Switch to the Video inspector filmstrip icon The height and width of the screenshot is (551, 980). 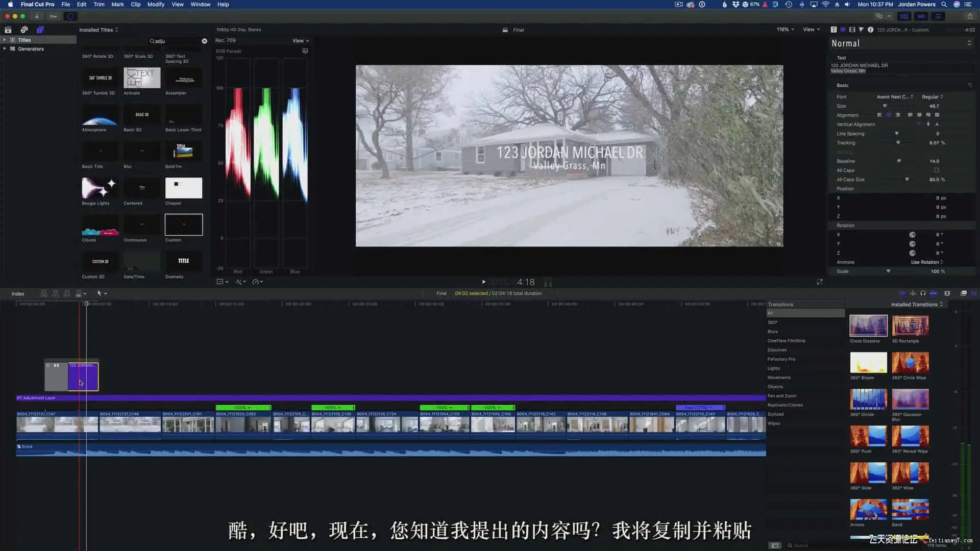click(852, 30)
